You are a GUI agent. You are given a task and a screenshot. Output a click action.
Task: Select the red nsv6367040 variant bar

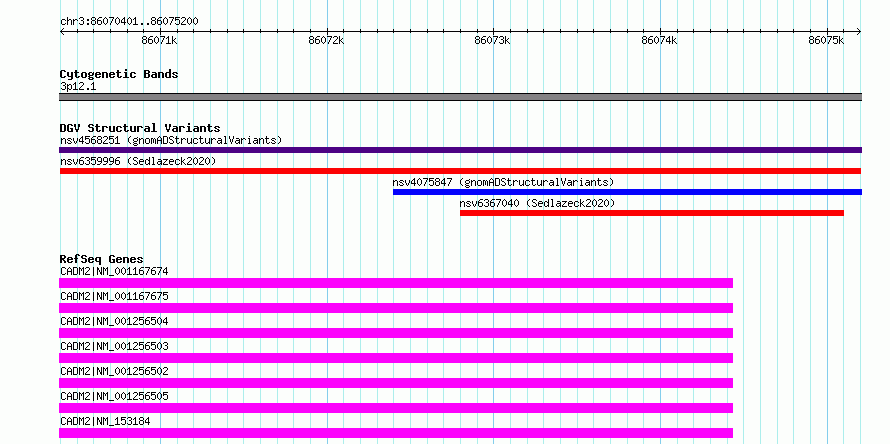coord(652,213)
